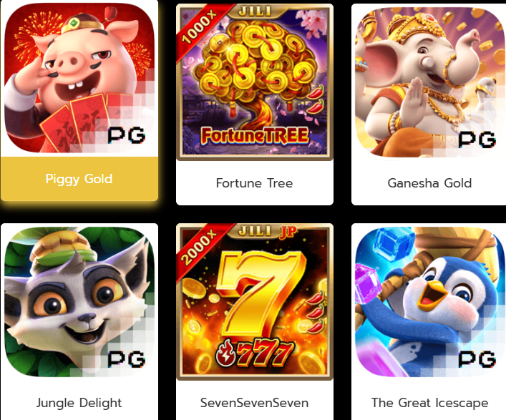
Task: Click the 1000x ribbon on Fortune Tree
Action: (200, 27)
